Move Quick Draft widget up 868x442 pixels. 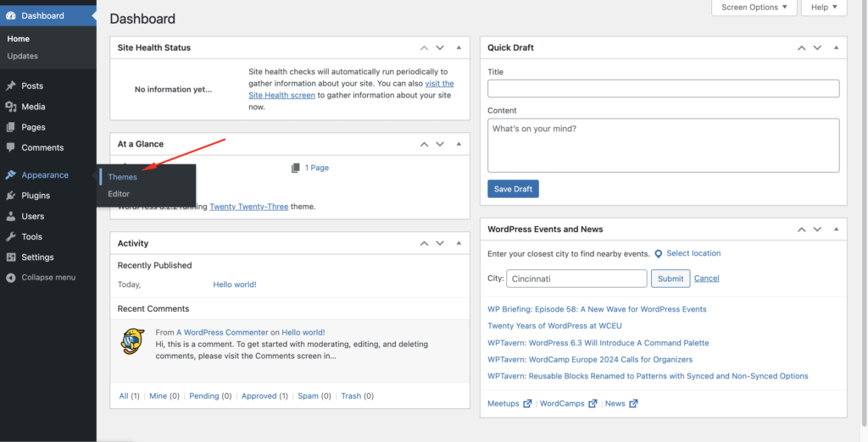point(802,47)
